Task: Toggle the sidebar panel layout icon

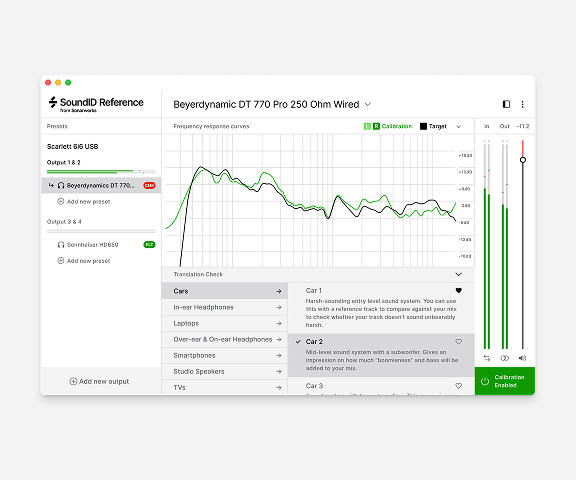Action: point(506,104)
